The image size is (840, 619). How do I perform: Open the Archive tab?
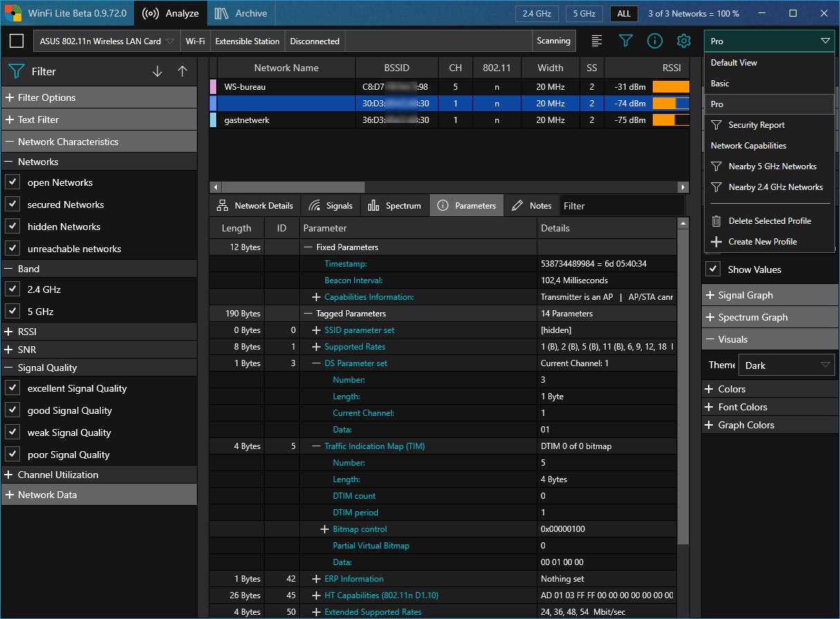(241, 13)
